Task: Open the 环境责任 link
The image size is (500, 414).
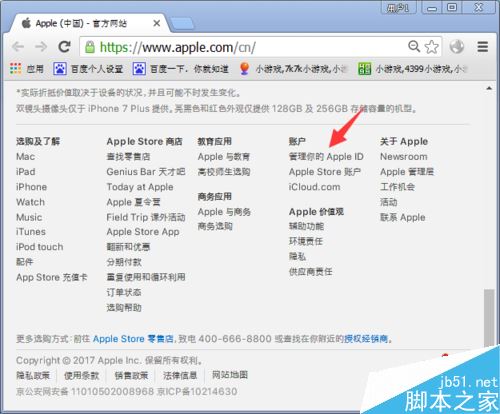Action: click(x=306, y=241)
